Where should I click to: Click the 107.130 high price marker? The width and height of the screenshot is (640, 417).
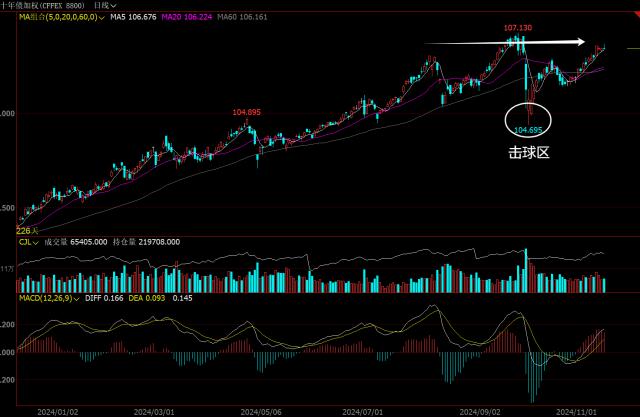(x=517, y=29)
